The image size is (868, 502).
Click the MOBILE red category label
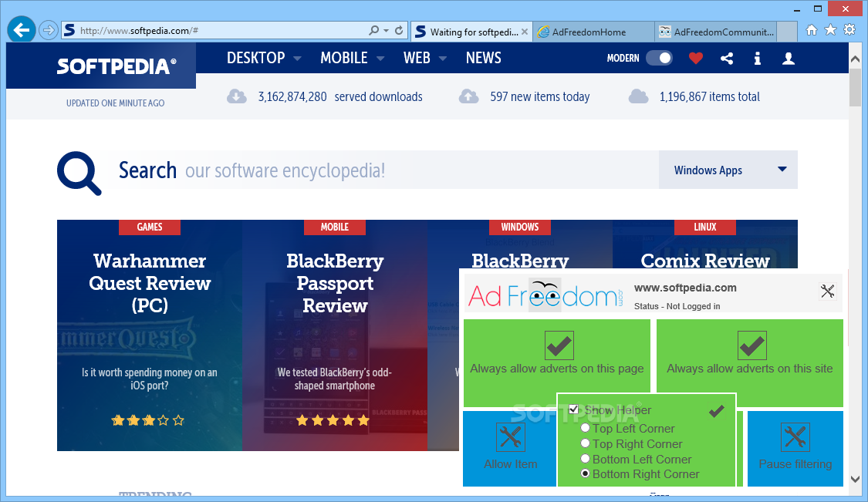point(334,227)
